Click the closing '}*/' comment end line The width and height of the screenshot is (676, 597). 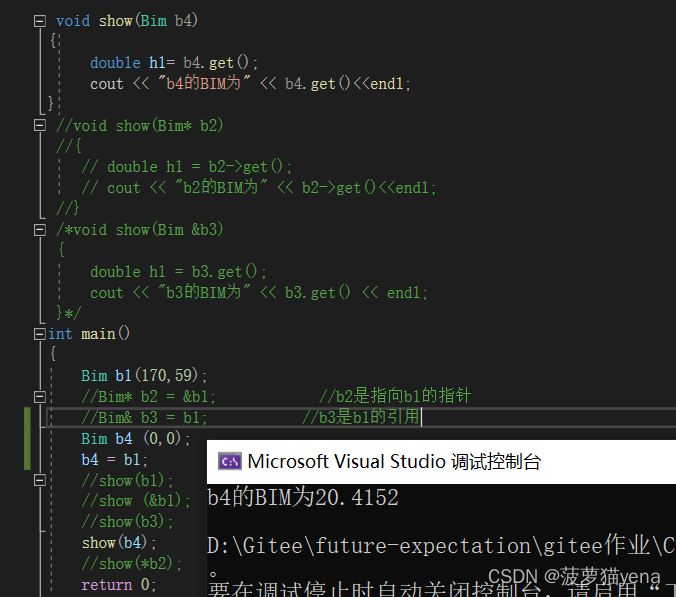(68, 313)
